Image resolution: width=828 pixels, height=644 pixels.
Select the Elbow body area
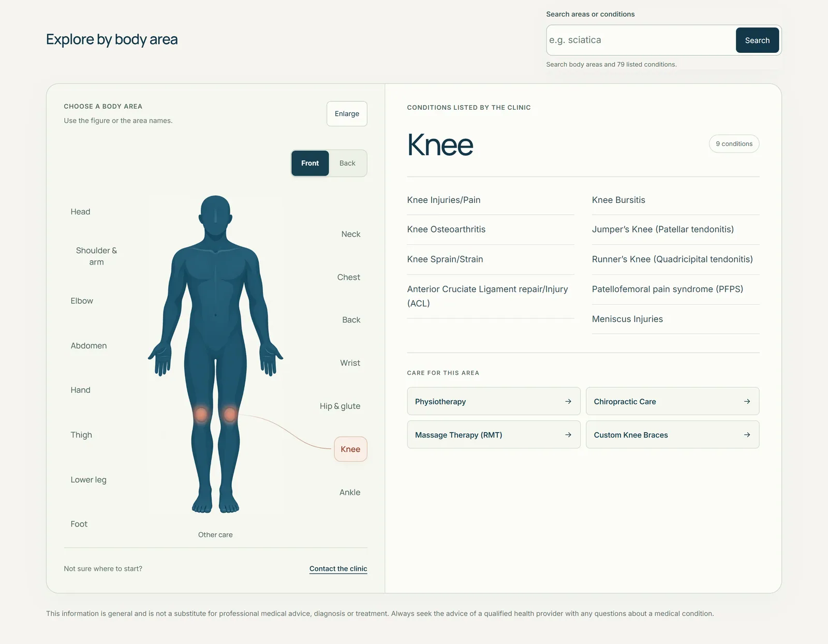point(82,301)
